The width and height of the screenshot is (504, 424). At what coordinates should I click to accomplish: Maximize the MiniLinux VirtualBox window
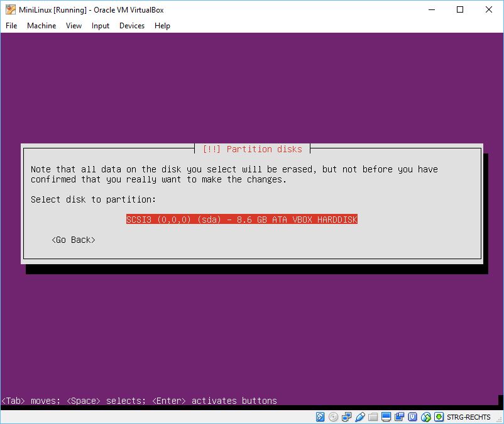click(460, 9)
